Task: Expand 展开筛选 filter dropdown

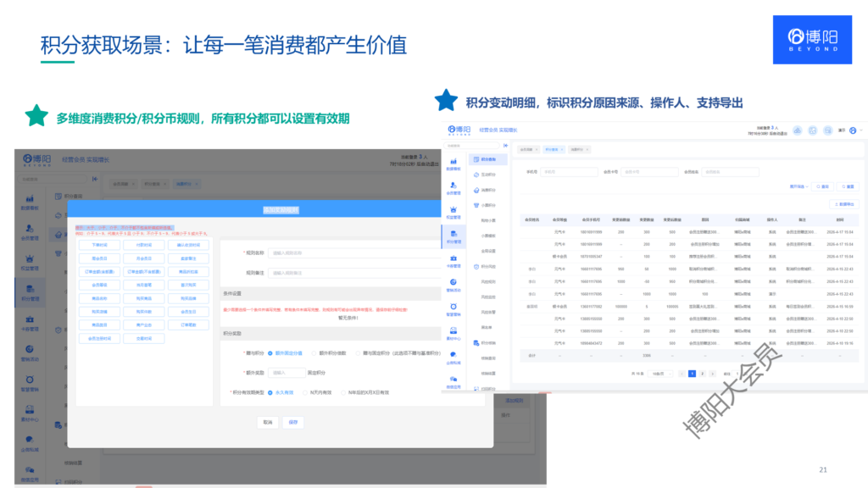Action: click(x=798, y=186)
